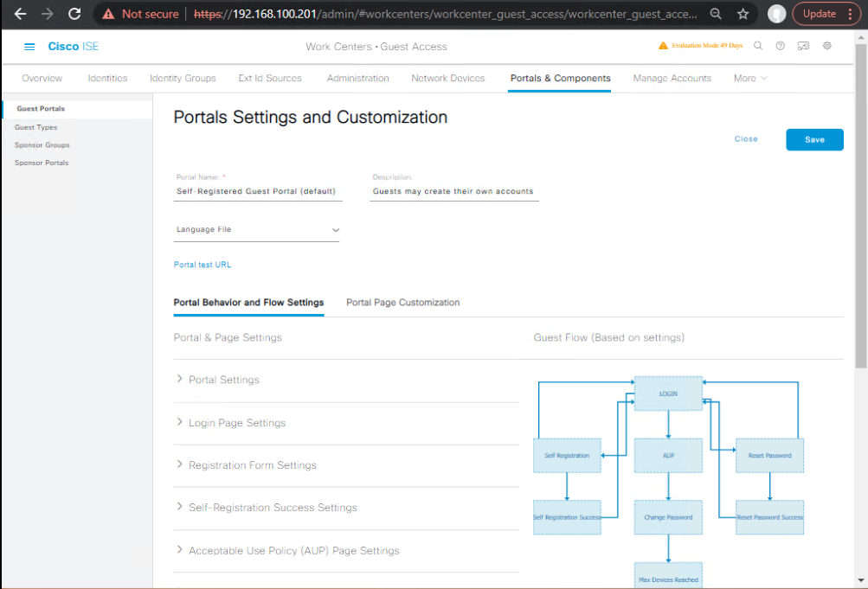Image resolution: width=868 pixels, height=589 pixels.
Task: Open Sponsor Groups in the sidebar
Action: 42,145
